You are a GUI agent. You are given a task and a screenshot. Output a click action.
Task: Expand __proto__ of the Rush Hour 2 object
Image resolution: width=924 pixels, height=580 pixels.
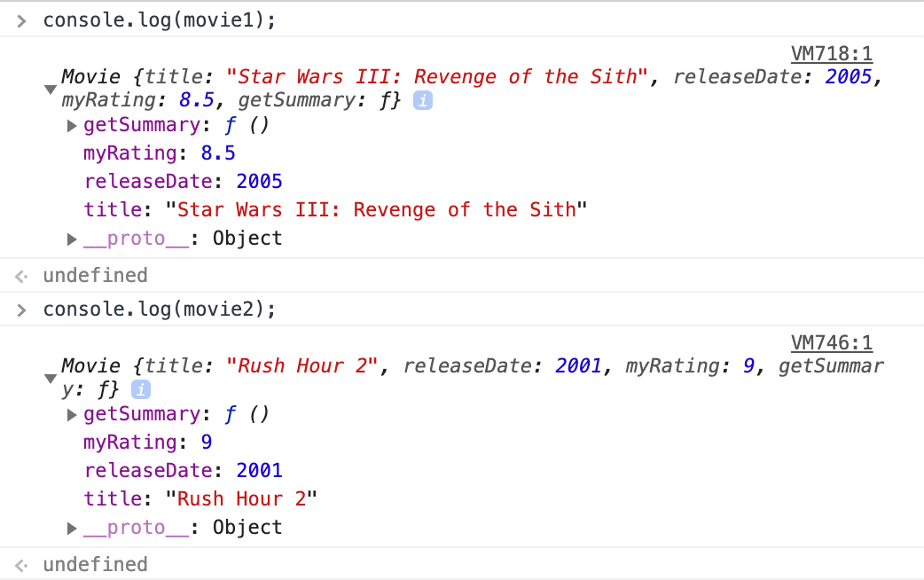pos(72,529)
